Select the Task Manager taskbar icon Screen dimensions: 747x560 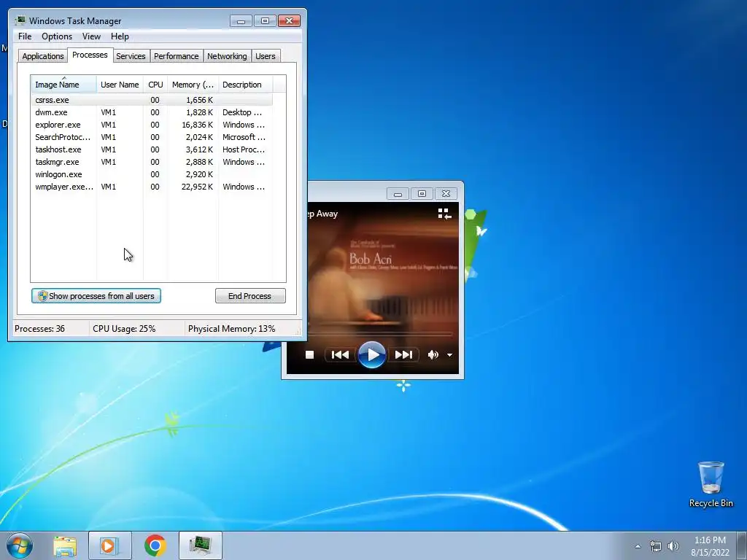coord(201,545)
